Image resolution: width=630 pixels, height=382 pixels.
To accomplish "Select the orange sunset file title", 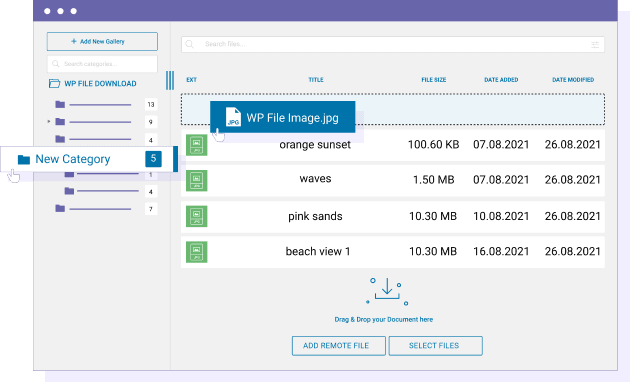I will (x=315, y=145).
